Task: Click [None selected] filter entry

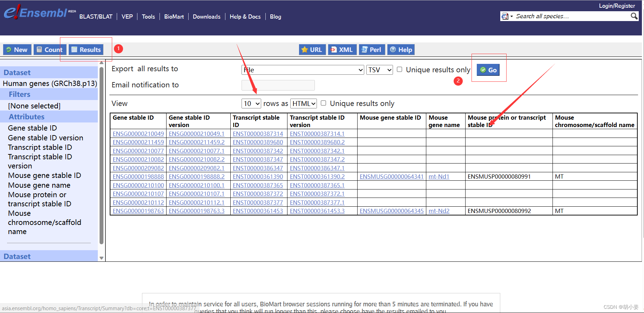Action: click(34, 106)
